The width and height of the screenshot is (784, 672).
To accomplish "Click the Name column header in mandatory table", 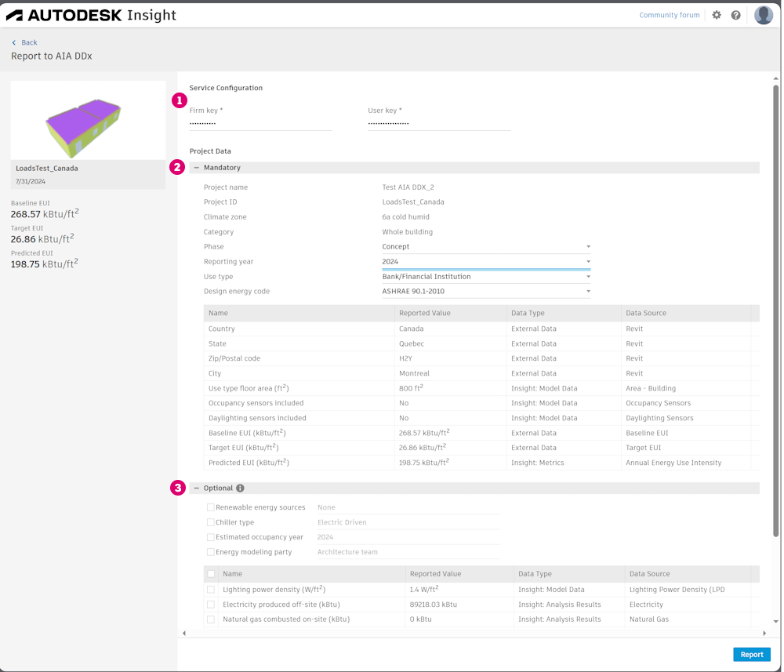I will pos(299,313).
